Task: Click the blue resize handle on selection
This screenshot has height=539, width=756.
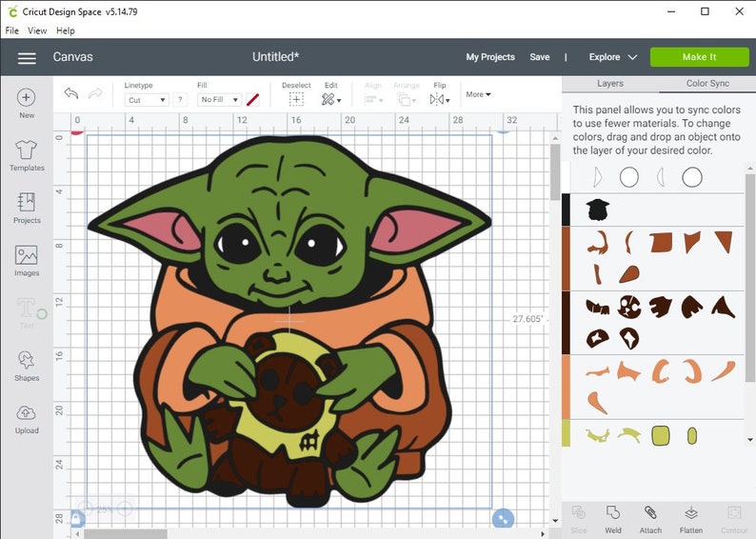Action: pos(503,518)
